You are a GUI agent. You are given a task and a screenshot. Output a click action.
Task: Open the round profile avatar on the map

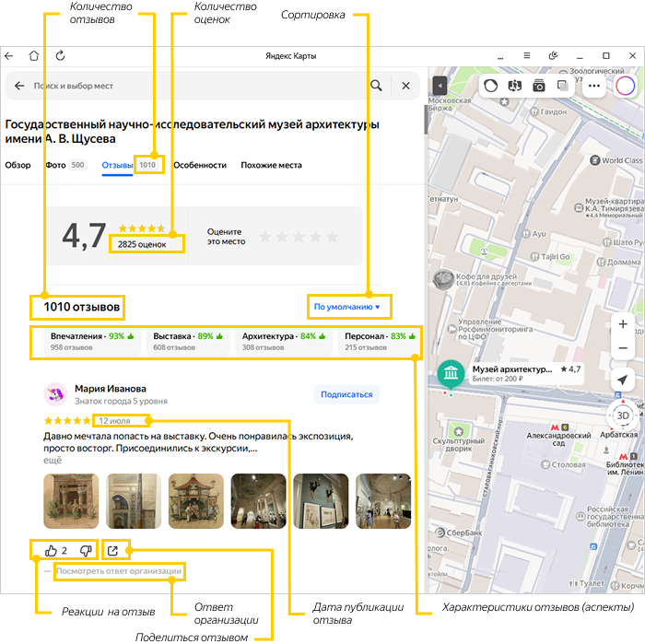coord(626,87)
